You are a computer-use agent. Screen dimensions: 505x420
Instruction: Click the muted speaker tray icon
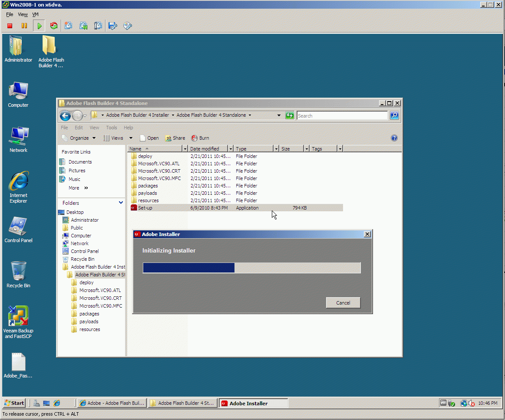pos(472,403)
